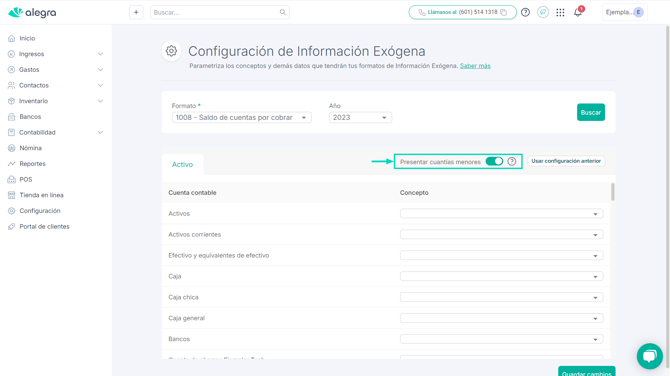Open the Formato dropdown
This screenshot has width=670, height=376.
pos(241,118)
